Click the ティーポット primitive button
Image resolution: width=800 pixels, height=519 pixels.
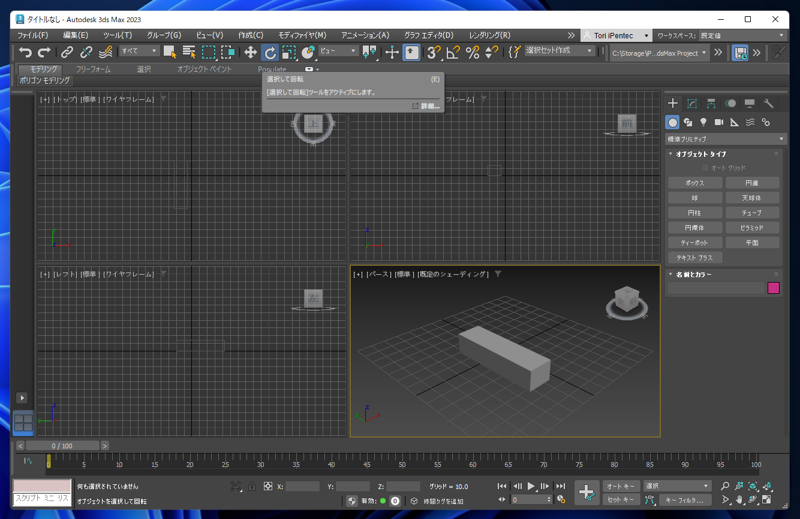(695, 243)
